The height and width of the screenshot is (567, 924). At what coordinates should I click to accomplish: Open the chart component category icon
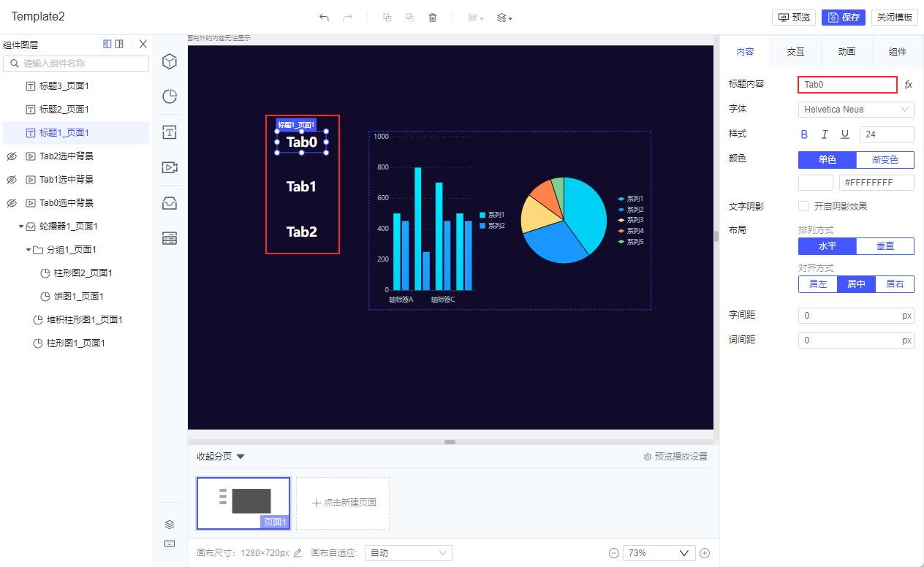tap(170, 96)
